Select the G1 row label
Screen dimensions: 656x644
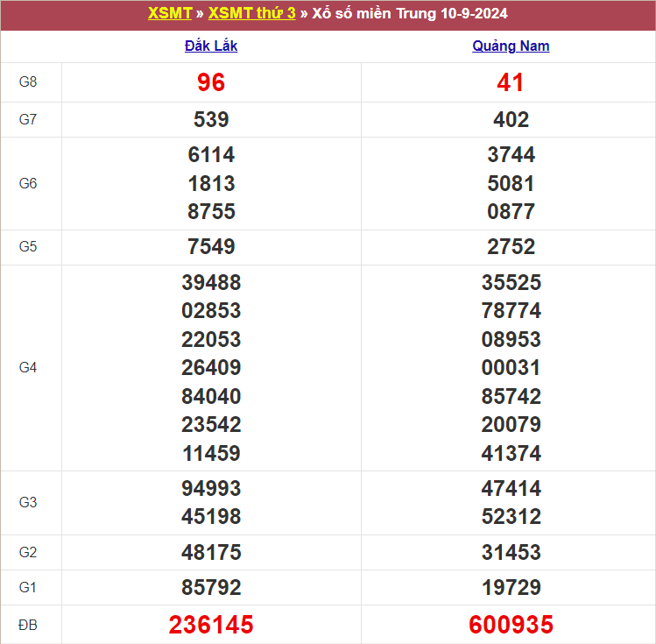click(x=28, y=588)
